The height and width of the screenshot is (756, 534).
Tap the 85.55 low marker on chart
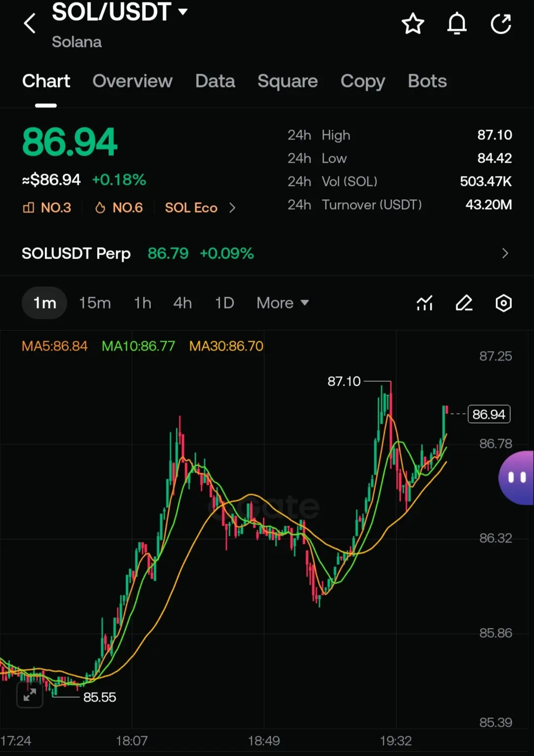tap(99, 697)
